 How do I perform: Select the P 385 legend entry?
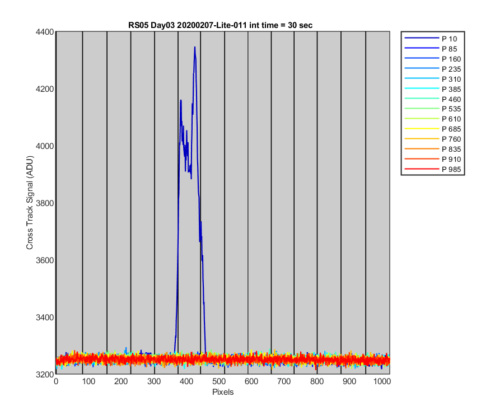point(433,89)
